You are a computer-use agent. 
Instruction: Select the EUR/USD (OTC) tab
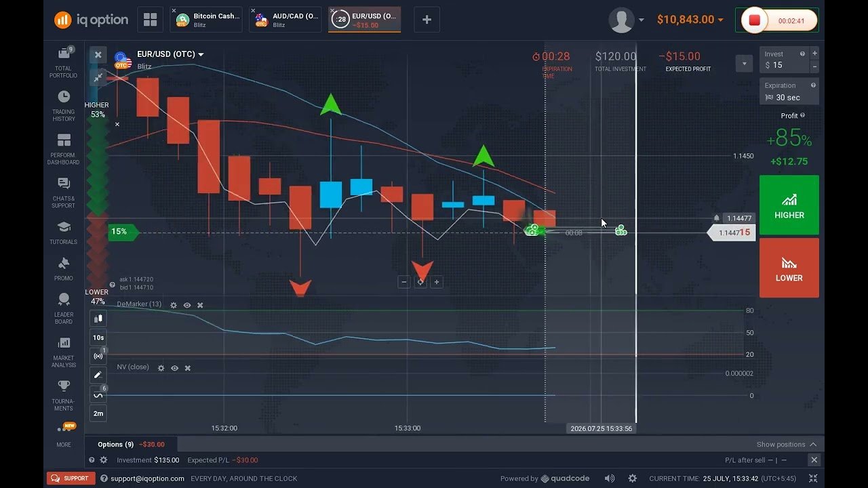[x=366, y=20]
